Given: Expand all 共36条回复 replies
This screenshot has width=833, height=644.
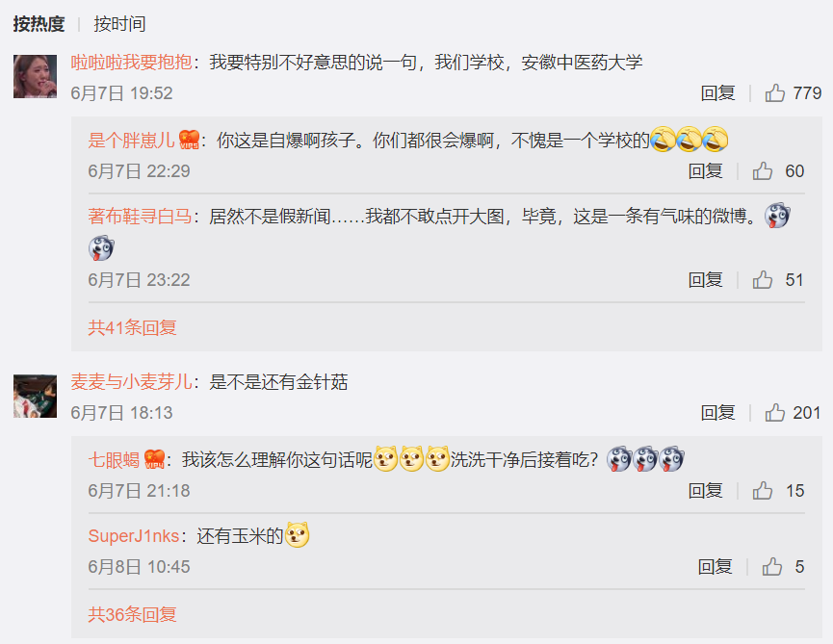Looking at the screenshot, I should click(132, 614).
